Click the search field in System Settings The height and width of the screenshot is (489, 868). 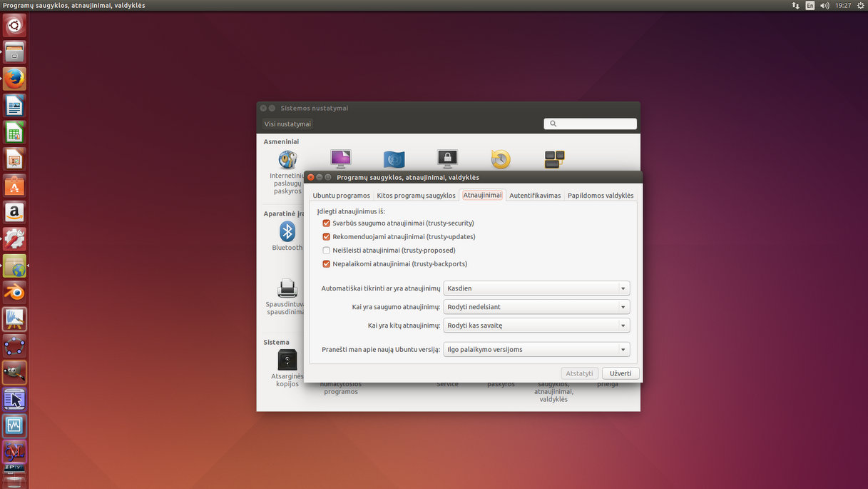click(x=591, y=124)
